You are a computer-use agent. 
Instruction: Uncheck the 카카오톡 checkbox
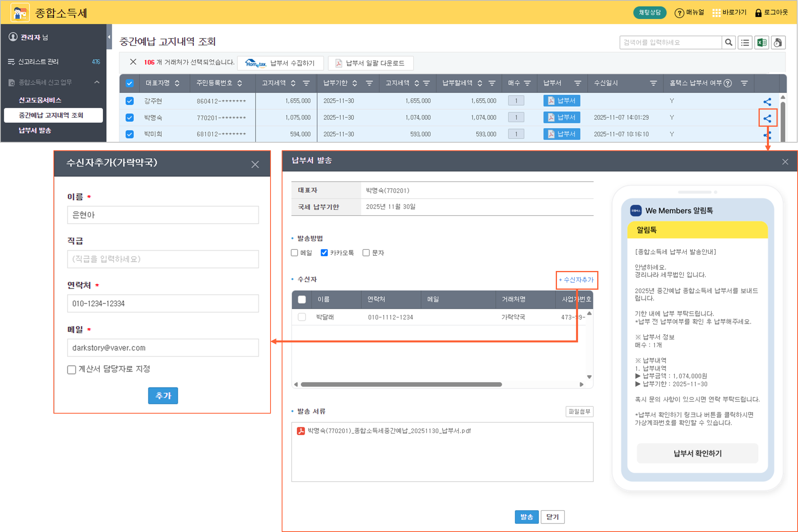click(x=324, y=253)
